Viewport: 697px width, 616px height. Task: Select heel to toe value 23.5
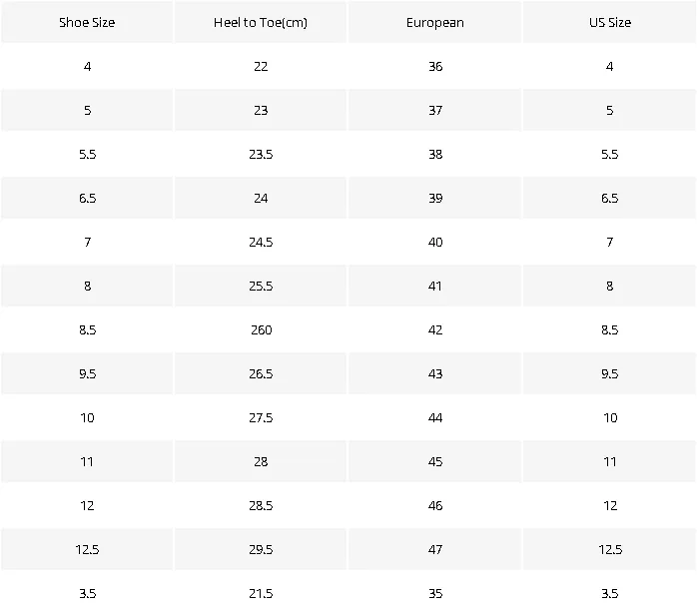tap(261, 154)
